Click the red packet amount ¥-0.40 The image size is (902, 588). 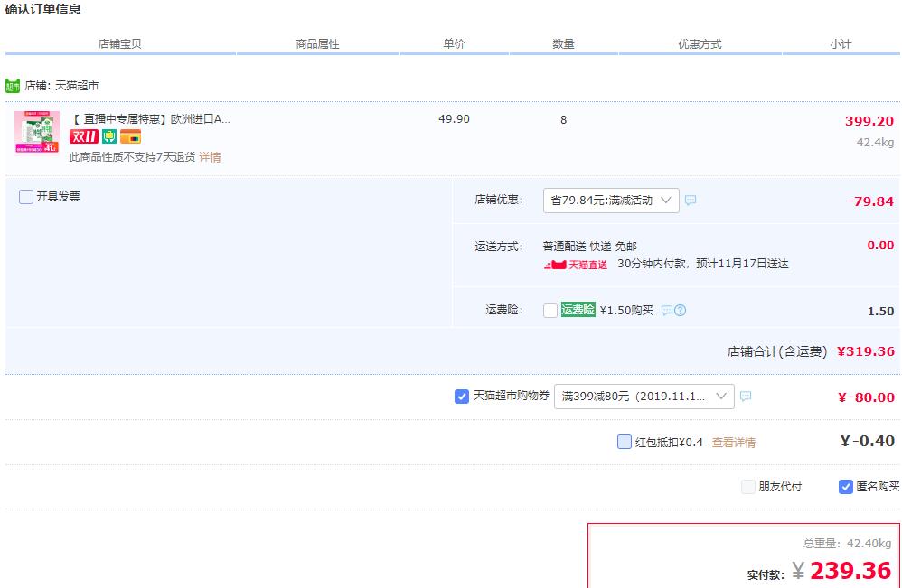pos(868,441)
